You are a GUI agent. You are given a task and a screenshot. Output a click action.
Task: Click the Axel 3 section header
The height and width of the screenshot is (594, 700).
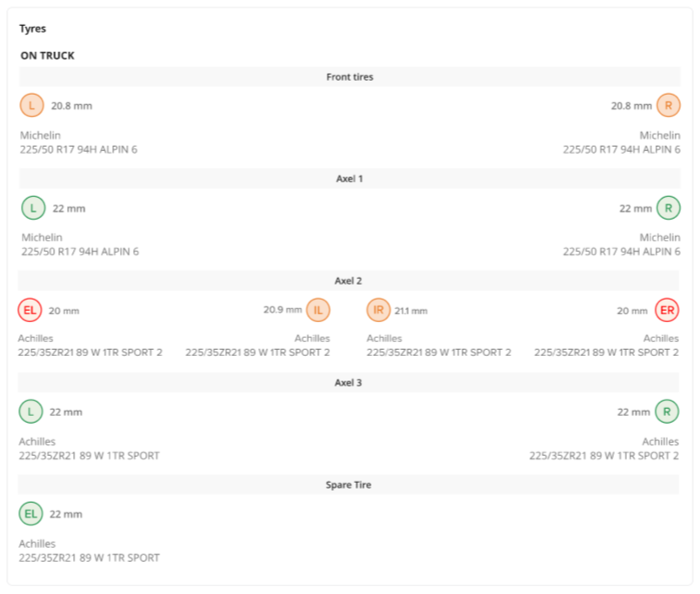coord(349,383)
